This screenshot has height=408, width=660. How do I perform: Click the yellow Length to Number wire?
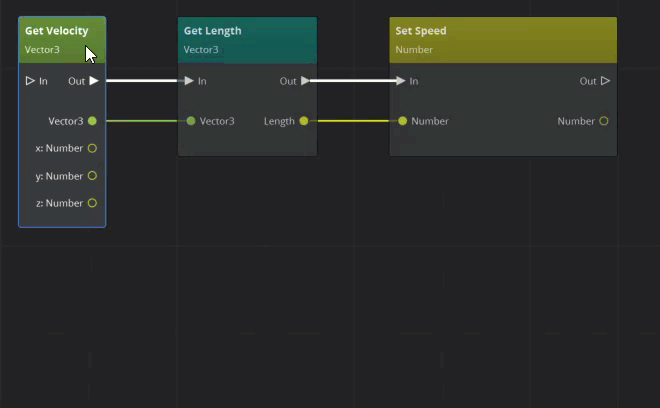[x=353, y=121]
